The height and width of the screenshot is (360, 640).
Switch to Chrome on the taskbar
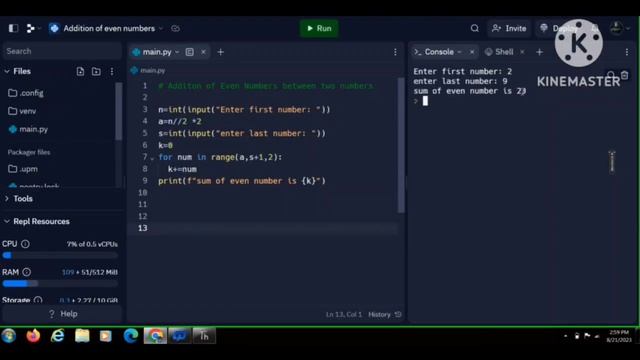[155, 336]
